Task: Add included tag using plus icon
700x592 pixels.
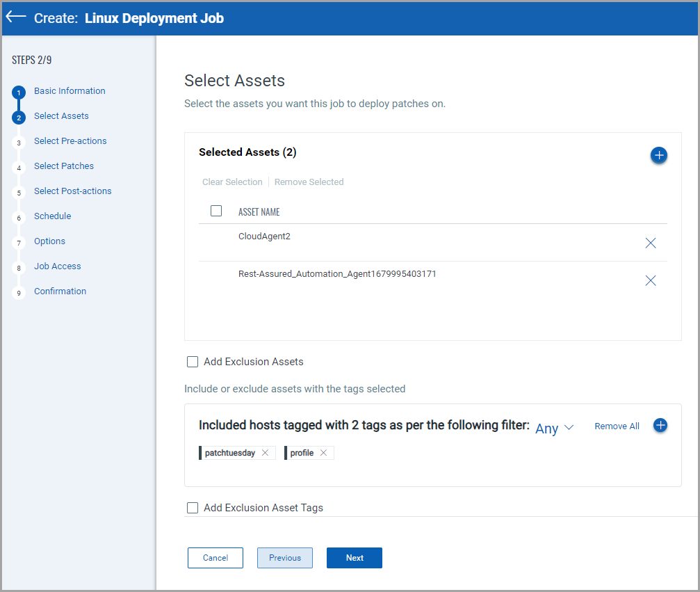Action: click(660, 425)
